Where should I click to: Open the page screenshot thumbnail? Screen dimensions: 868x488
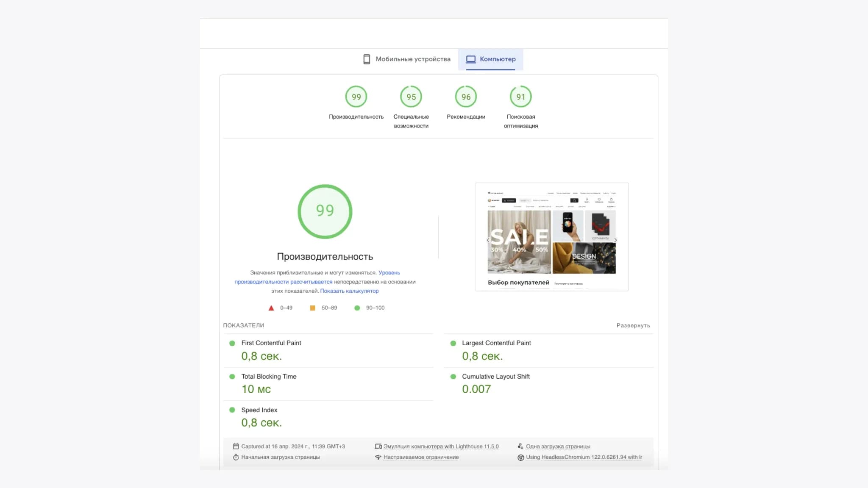551,237
